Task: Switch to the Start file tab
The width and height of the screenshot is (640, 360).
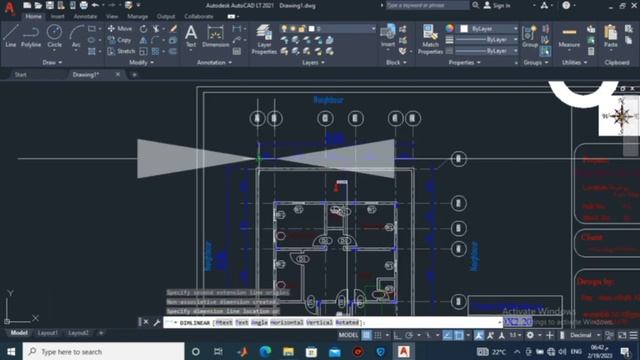Action: (x=20, y=75)
